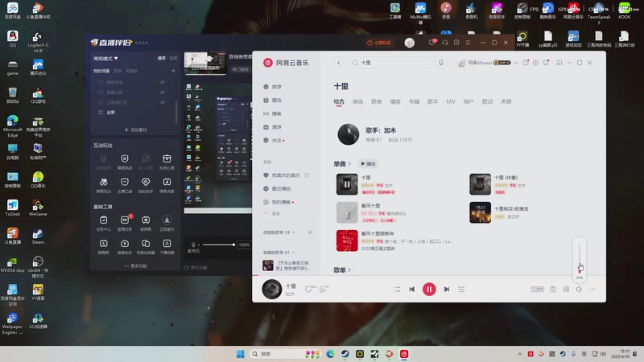Play the song 十里桃花·夜清浅
The image size is (644, 362).
click(x=480, y=212)
